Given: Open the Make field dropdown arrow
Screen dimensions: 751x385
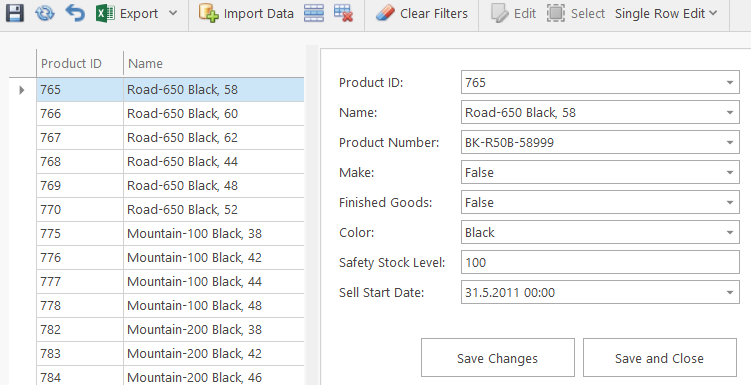Looking at the screenshot, I should [729, 172].
